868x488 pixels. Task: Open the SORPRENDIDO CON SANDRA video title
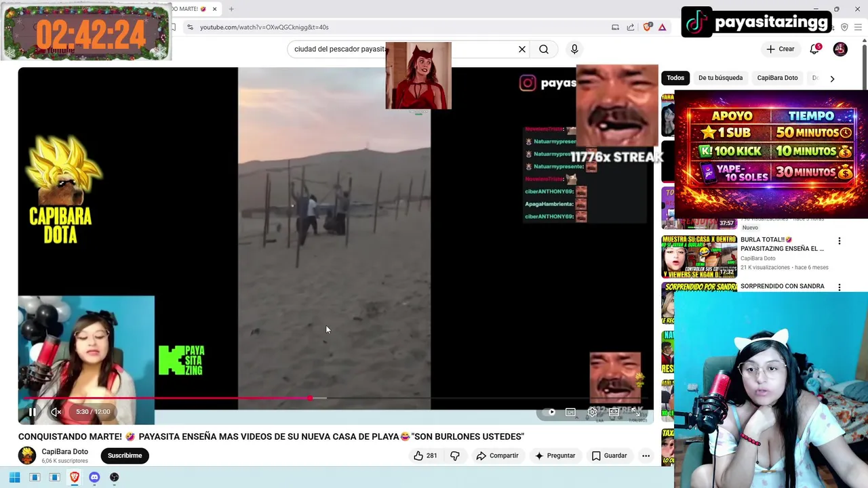click(782, 286)
